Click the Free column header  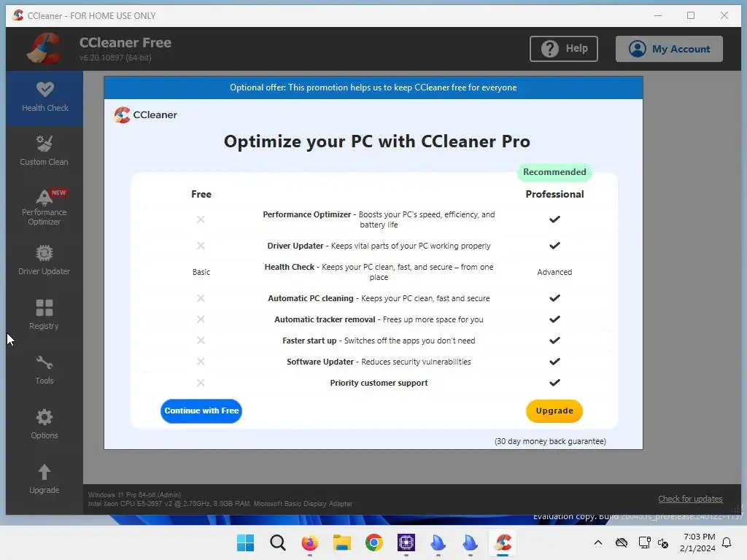[201, 194]
